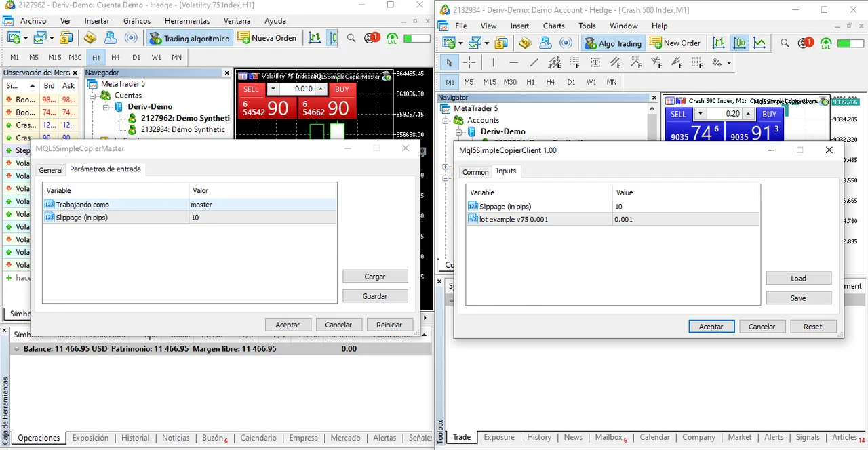
Task: Click New Order in right terminal toolbar
Action: (675, 43)
